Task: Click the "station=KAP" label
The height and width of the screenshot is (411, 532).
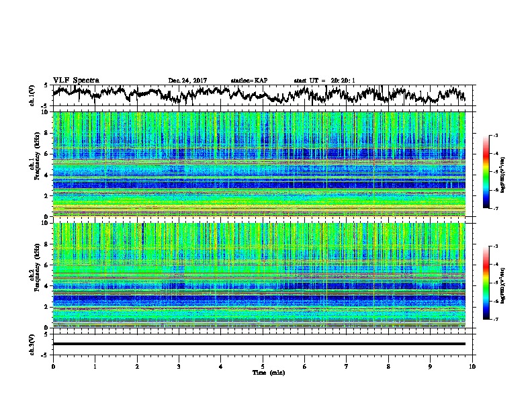Action: pyautogui.click(x=249, y=81)
